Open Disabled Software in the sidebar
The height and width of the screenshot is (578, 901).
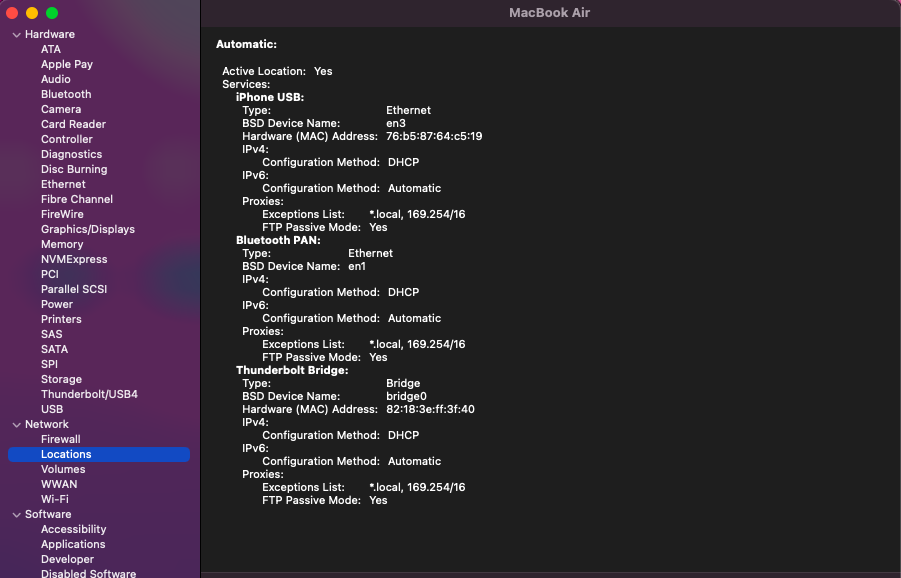[x=88, y=573]
